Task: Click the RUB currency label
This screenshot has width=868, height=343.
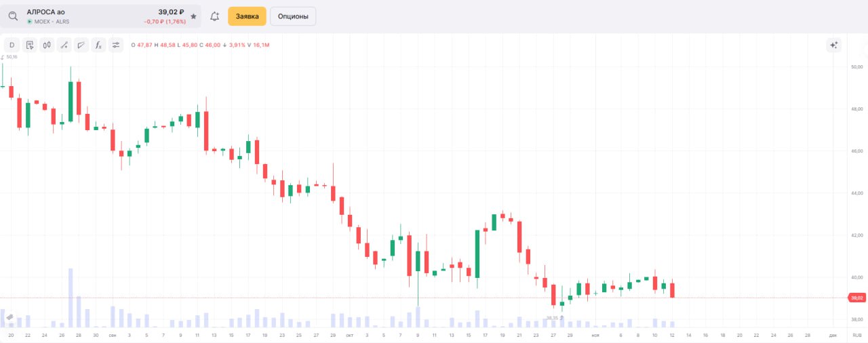Action: [856, 335]
